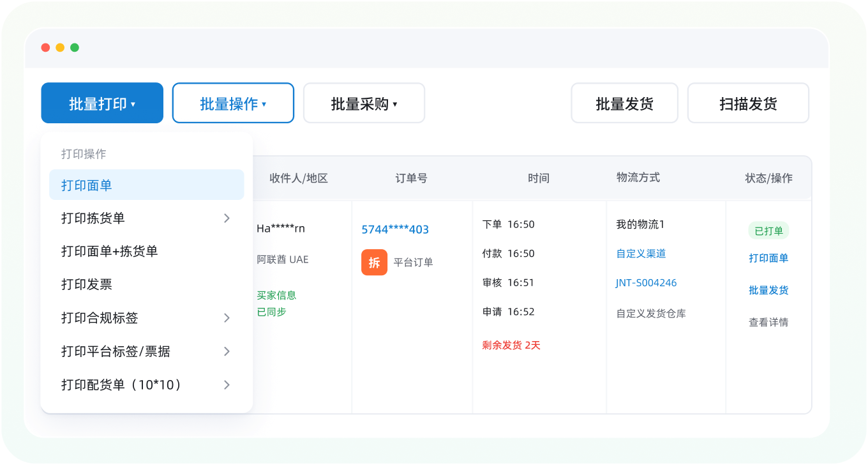Click the red close window dot

pos(45,47)
